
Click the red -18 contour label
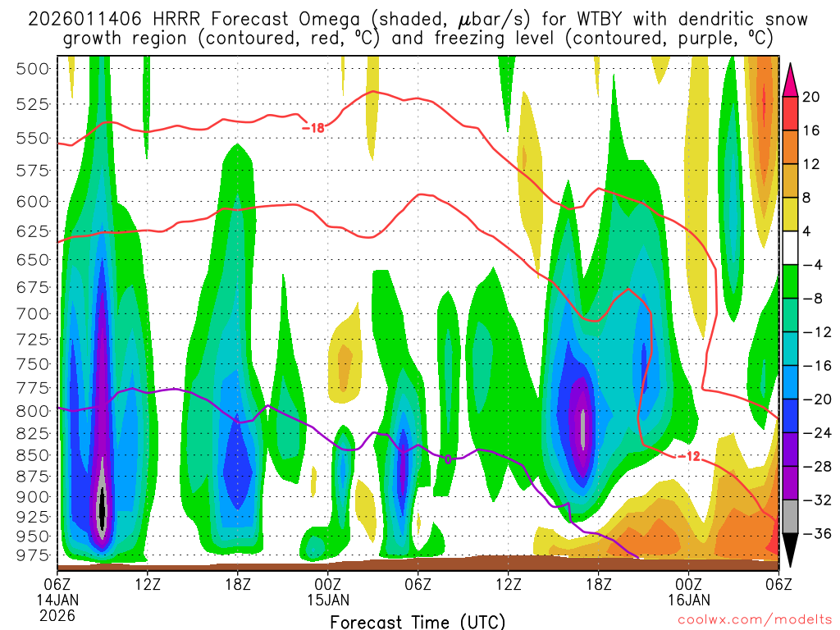tap(313, 128)
